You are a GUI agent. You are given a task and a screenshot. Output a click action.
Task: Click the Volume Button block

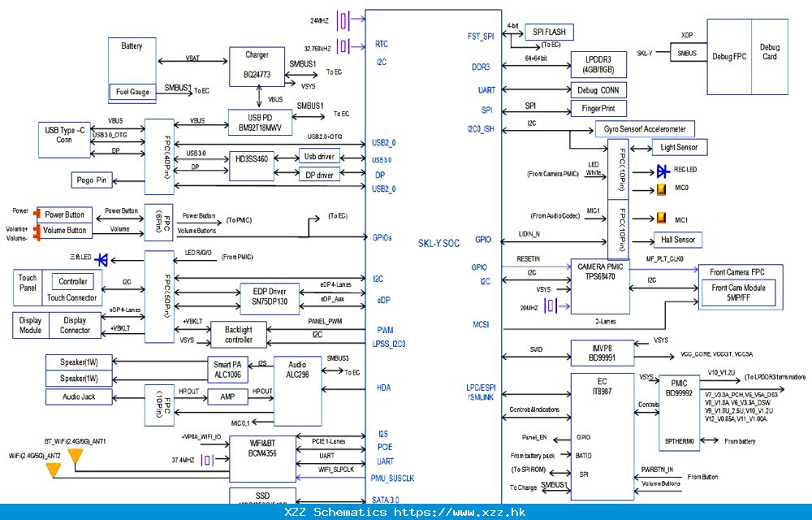click(67, 231)
